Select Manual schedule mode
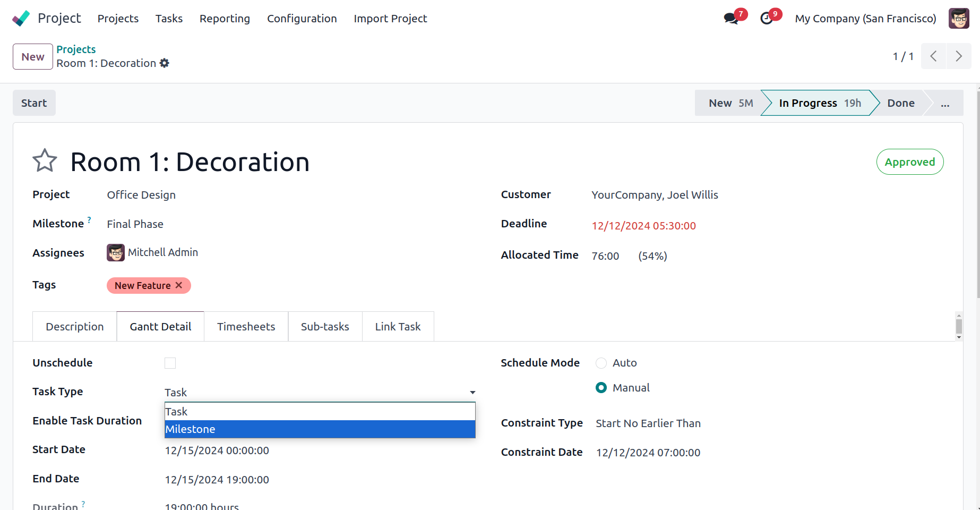 [x=601, y=388]
